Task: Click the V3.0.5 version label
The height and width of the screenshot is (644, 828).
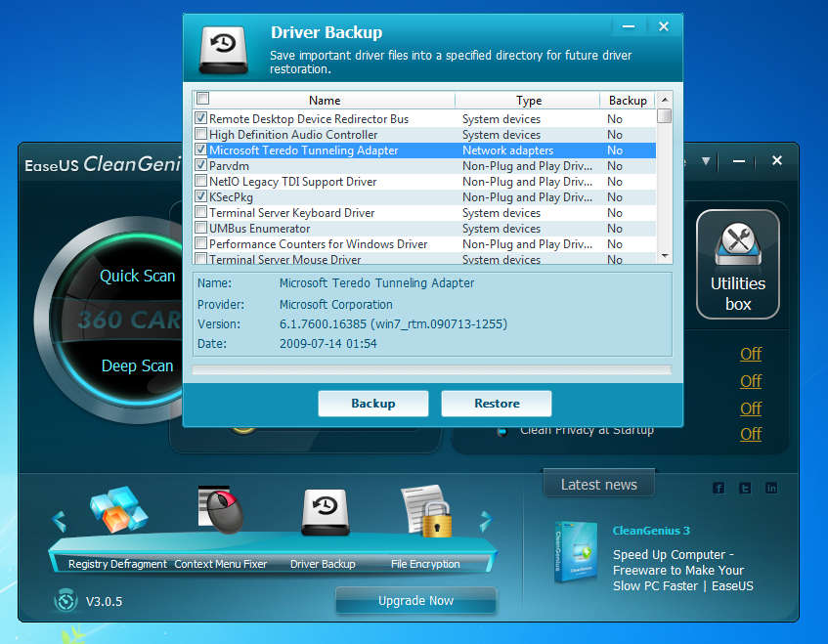Action: (104, 601)
